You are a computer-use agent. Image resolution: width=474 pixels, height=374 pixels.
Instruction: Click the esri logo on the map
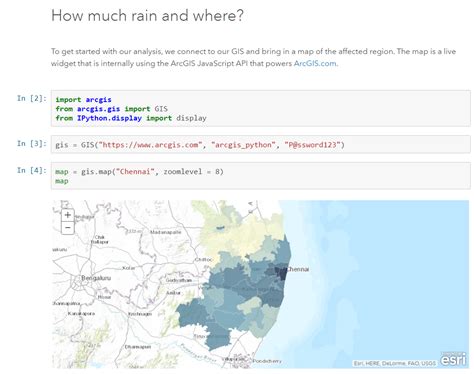point(453,360)
